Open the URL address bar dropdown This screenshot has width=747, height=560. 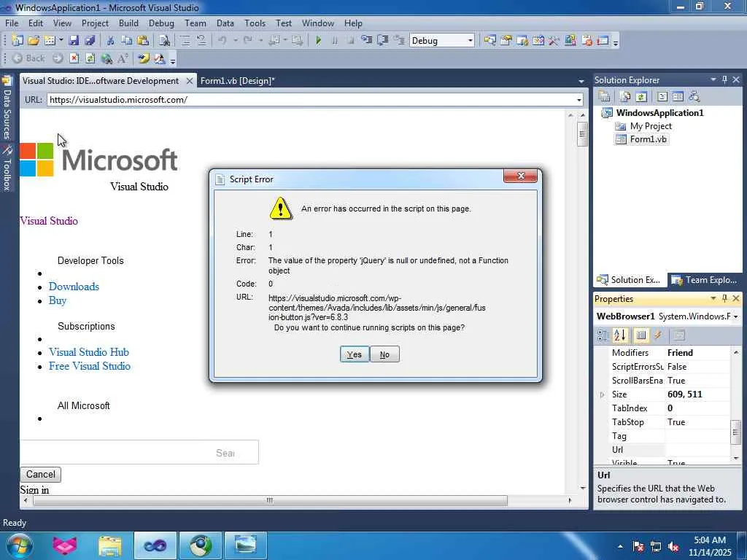point(578,100)
